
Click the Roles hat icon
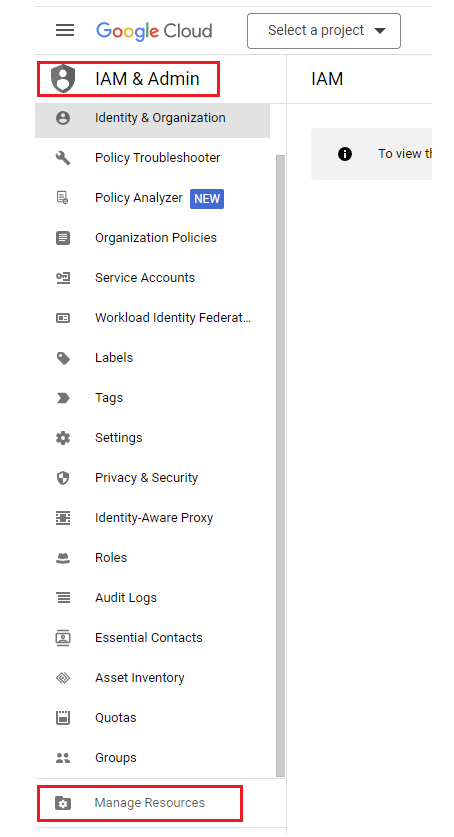click(63, 558)
